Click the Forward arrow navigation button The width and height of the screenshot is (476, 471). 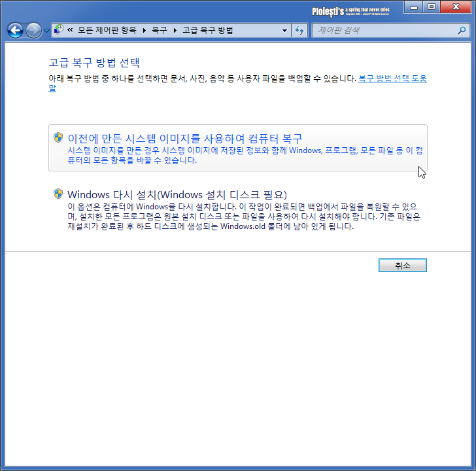coord(33,30)
